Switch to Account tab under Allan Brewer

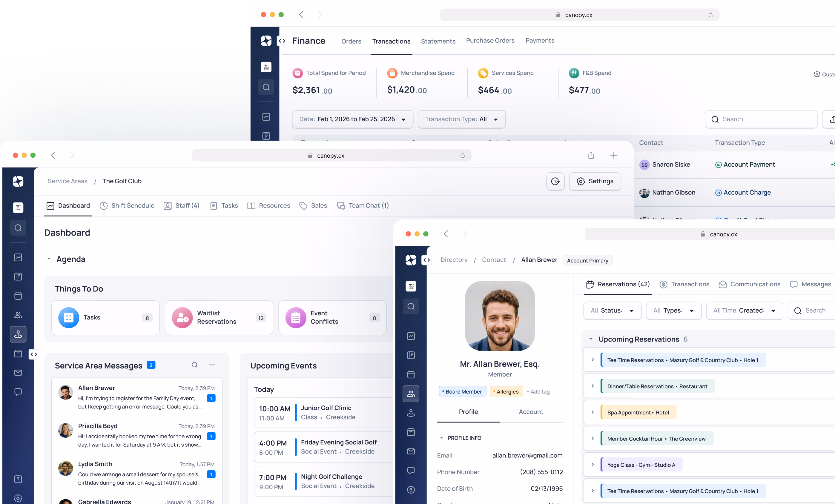coord(531,411)
